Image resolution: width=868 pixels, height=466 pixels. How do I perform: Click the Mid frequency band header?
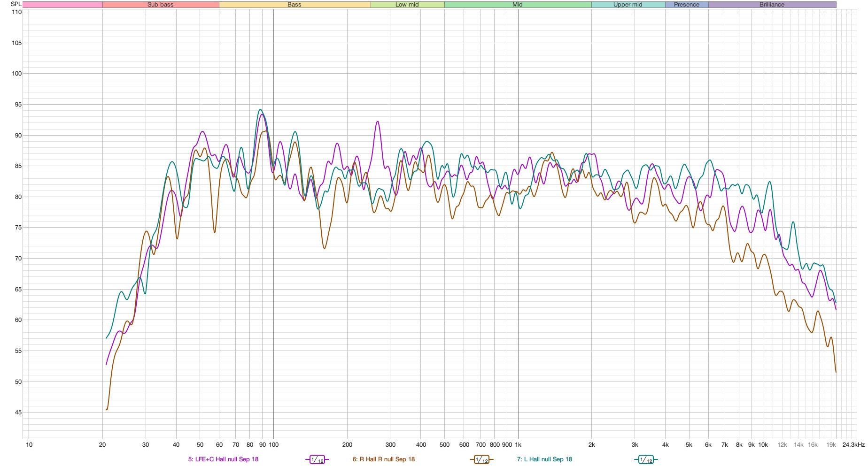518,5
